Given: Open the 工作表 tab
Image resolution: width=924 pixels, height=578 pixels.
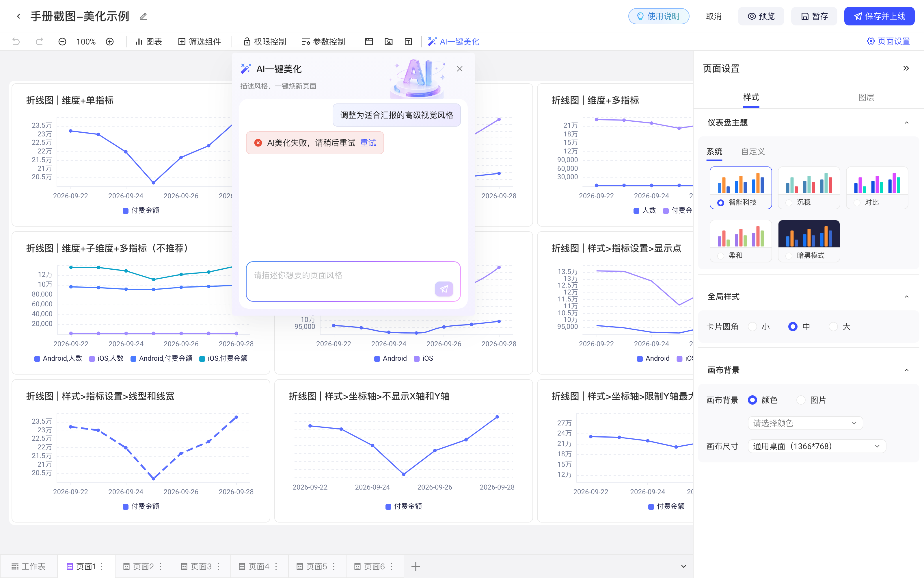Looking at the screenshot, I should 29,566.
